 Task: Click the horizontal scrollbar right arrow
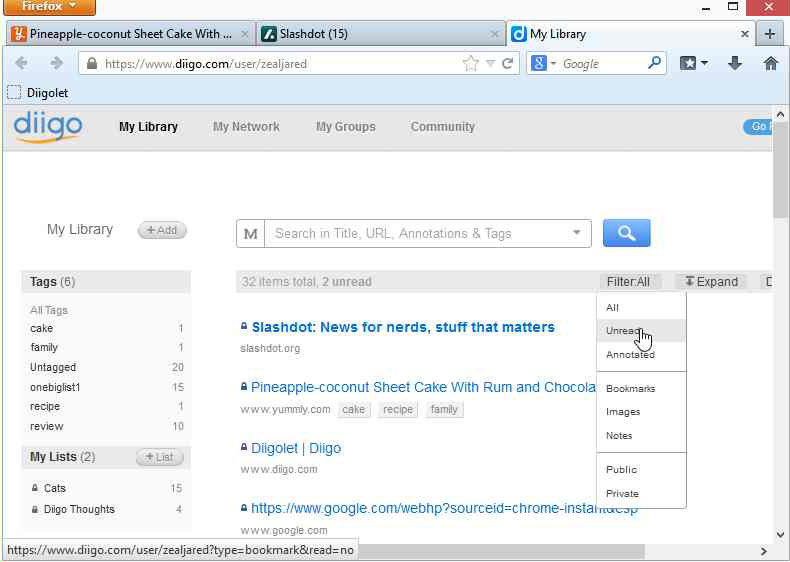[x=764, y=551]
